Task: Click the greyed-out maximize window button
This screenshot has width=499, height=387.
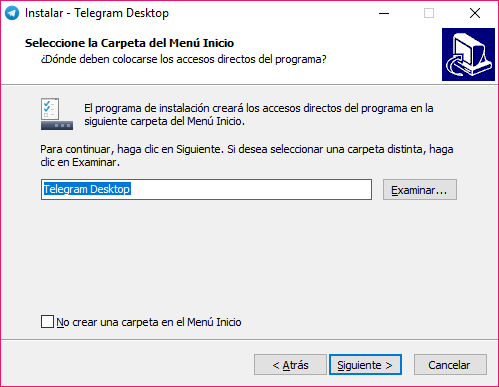Action: 429,13
